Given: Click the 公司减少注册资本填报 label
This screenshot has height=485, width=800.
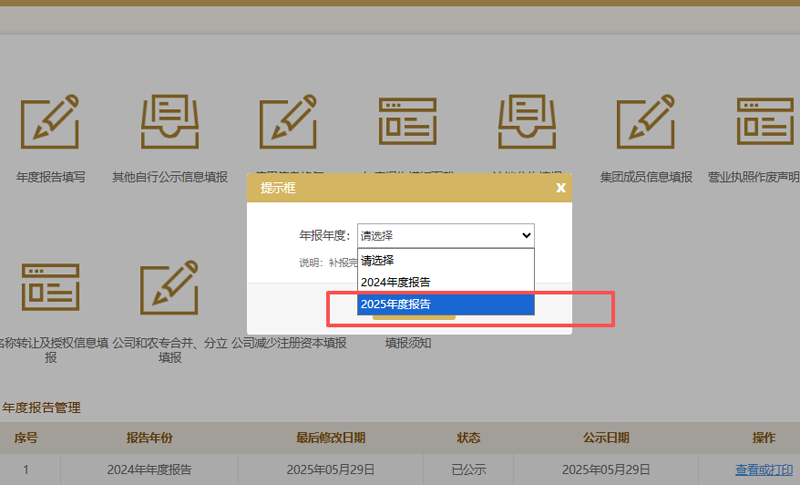Looking at the screenshot, I should point(289,343).
